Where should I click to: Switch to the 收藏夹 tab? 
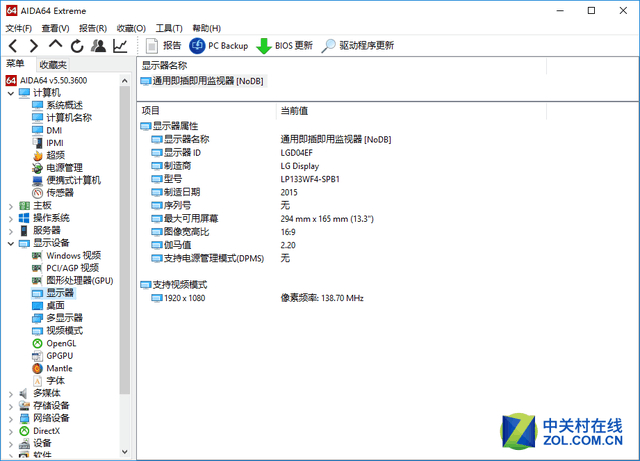tap(53, 65)
